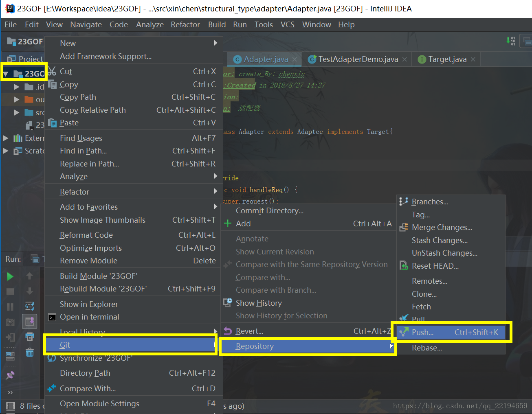Select Repository in Git submenu
The height and width of the screenshot is (414, 532).
pyautogui.click(x=308, y=346)
